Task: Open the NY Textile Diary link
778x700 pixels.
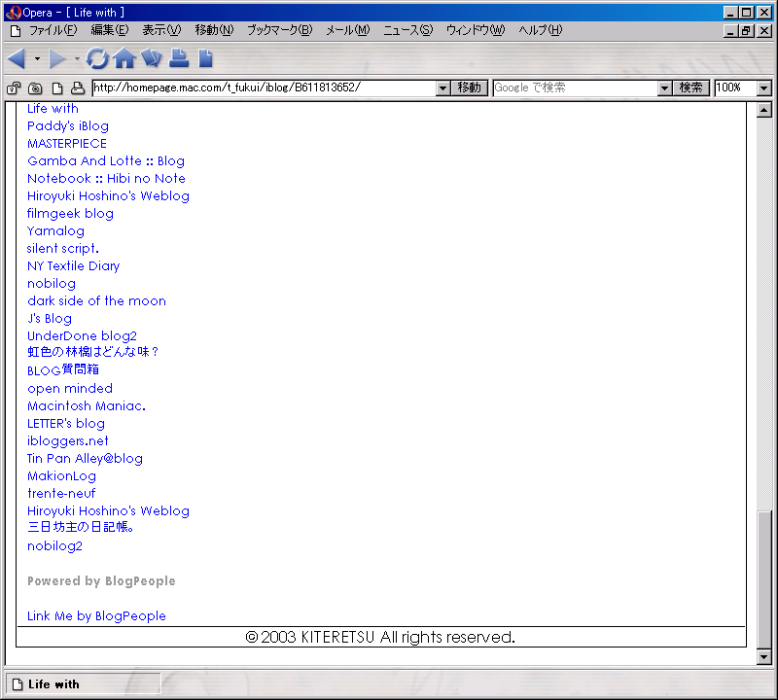Action: point(74,266)
